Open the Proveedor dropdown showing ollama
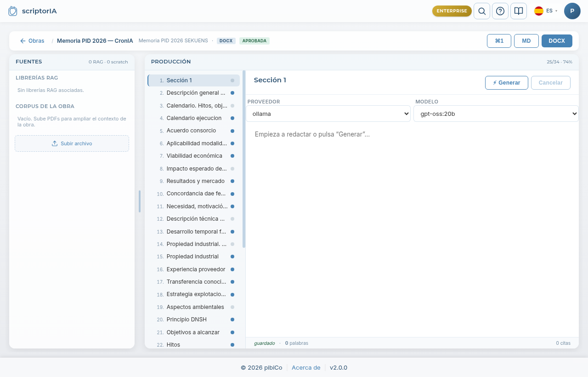Viewport: 588px width, 377px height. pyautogui.click(x=328, y=114)
